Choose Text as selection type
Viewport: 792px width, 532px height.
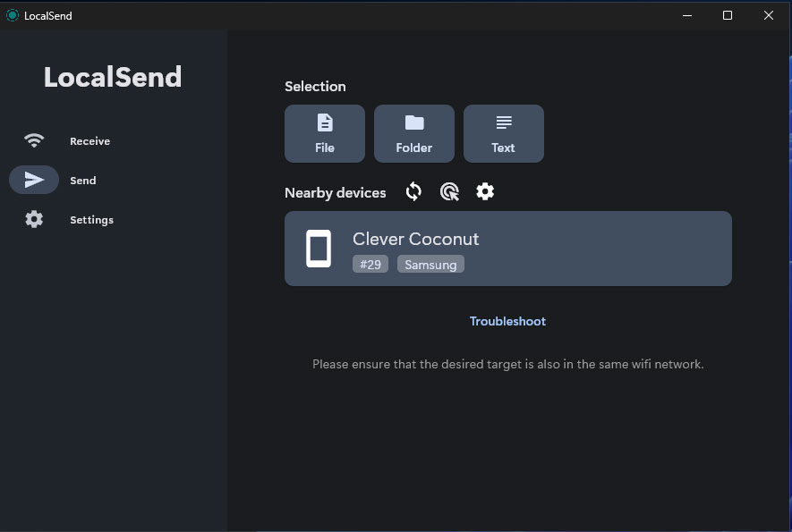click(504, 134)
